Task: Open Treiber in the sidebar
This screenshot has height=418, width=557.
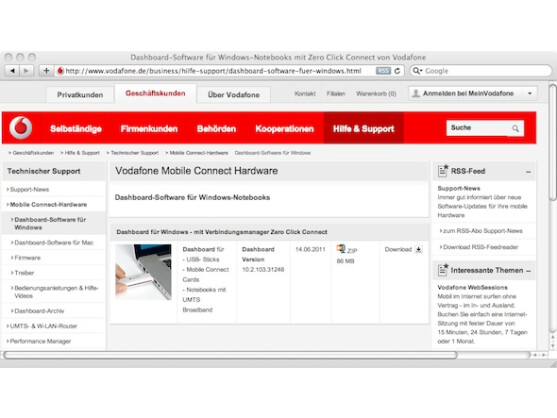Action: [x=24, y=273]
